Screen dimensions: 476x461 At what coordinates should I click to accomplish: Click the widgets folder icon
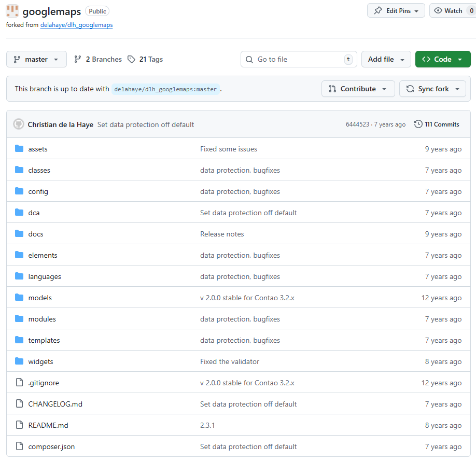(20, 361)
